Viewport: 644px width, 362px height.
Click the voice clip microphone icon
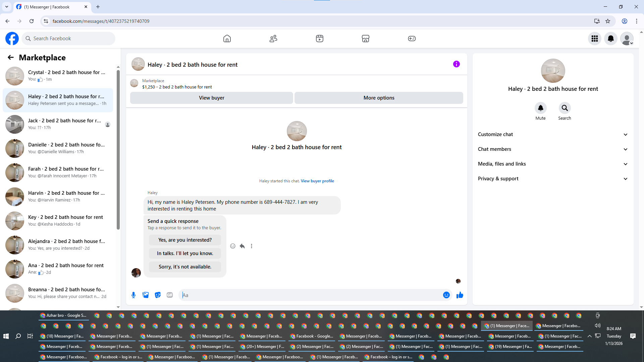click(133, 295)
